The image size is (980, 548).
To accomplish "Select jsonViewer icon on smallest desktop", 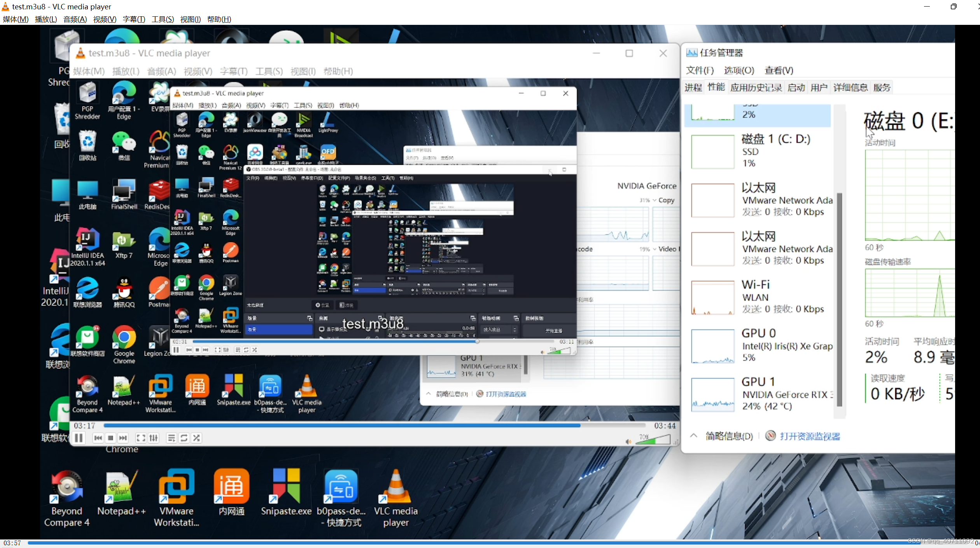I will tap(255, 123).
